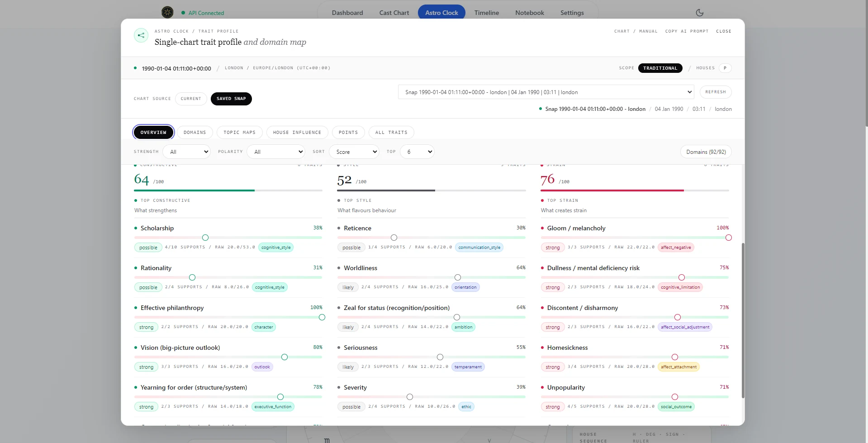Select the Current chart source
Image resolution: width=868 pixels, height=443 pixels.
tap(191, 99)
